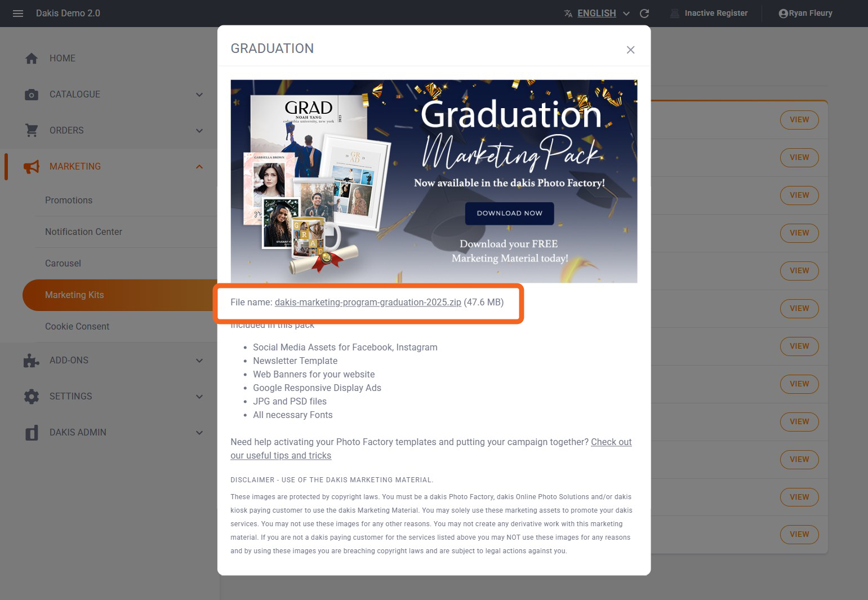Viewport: 868px width, 600px height.
Task: Open the hamburger navigation menu
Action: pos(18,14)
